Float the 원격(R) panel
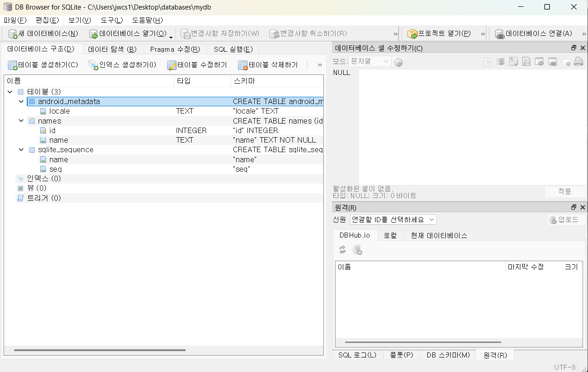 (574, 207)
